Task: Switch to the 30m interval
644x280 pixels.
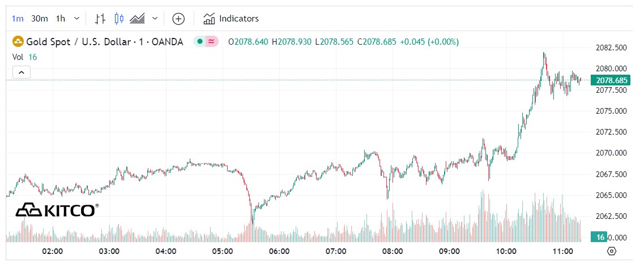Action: [40, 19]
